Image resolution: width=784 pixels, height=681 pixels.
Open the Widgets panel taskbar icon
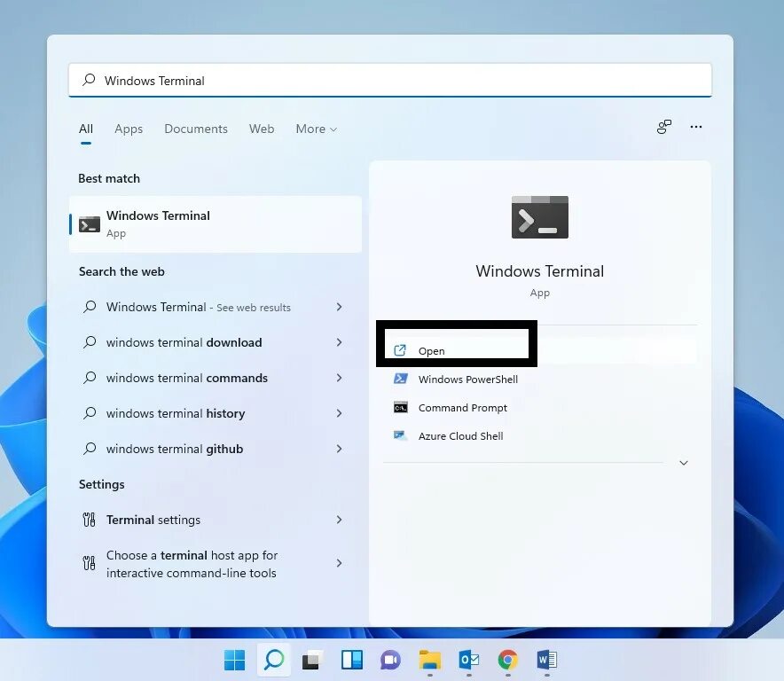tap(352, 660)
